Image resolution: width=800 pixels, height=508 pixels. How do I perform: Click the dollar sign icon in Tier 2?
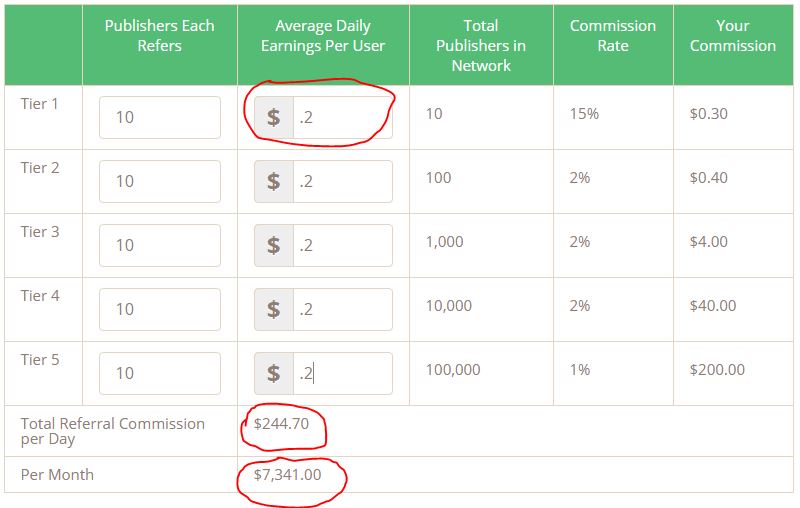274,182
